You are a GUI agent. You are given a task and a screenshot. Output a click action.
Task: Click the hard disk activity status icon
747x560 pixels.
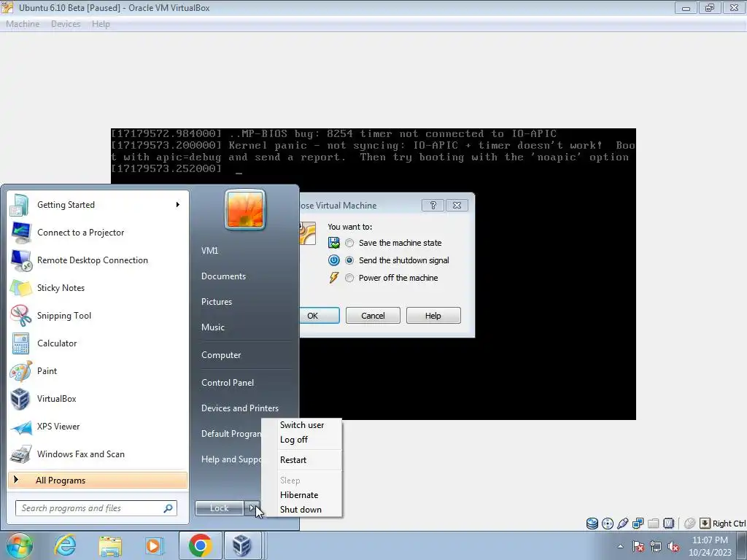click(x=592, y=524)
